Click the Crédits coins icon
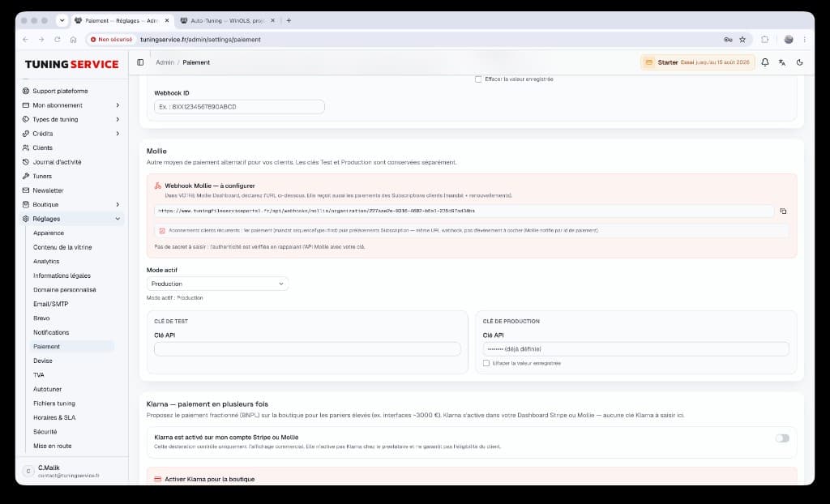 pos(25,134)
